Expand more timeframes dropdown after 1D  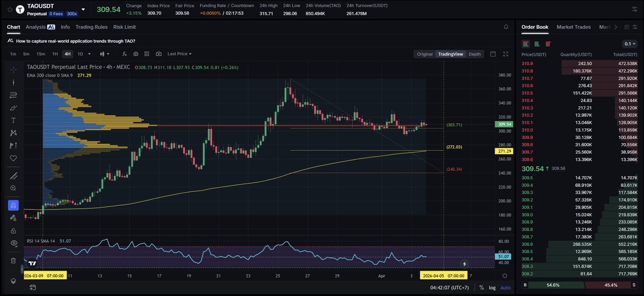point(90,54)
